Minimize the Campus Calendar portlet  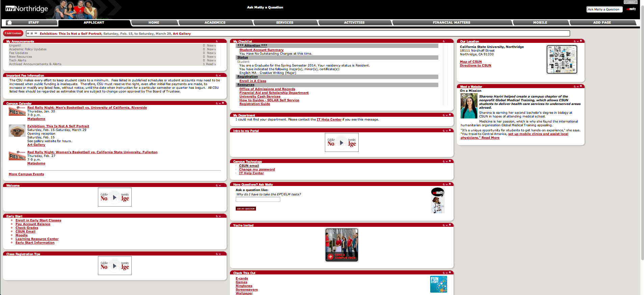click(220, 103)
